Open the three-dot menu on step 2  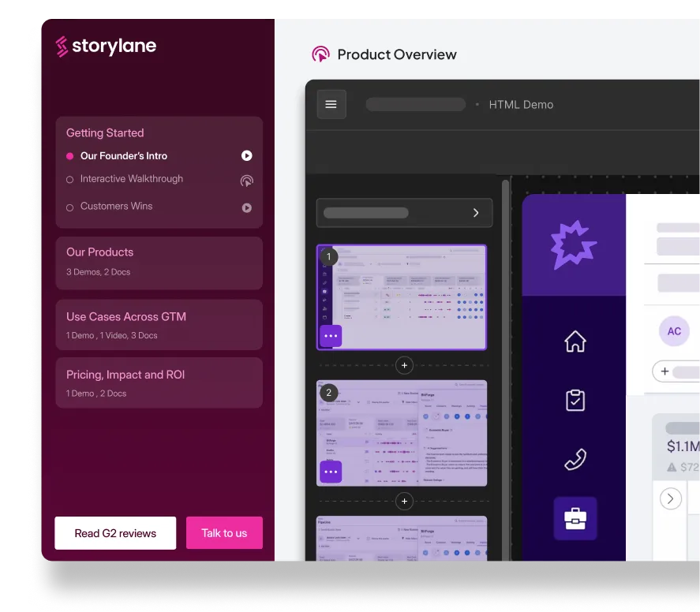331,472
